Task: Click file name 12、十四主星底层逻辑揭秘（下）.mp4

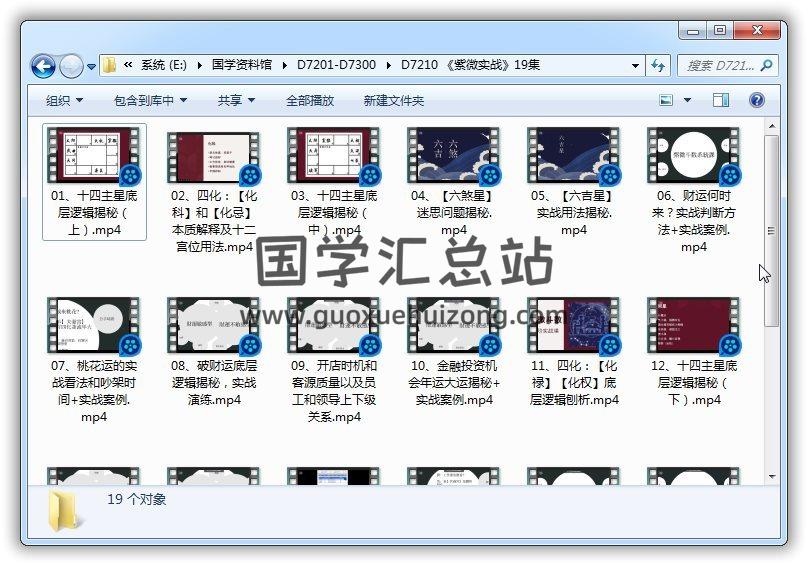Action: pos(694,382)
